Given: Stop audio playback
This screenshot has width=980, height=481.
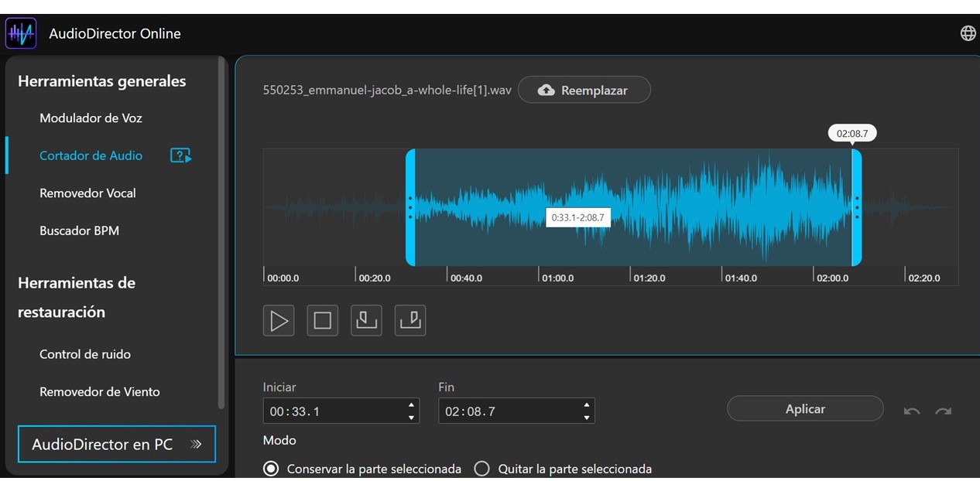Looking at the screenshot, I should point(322,320).
